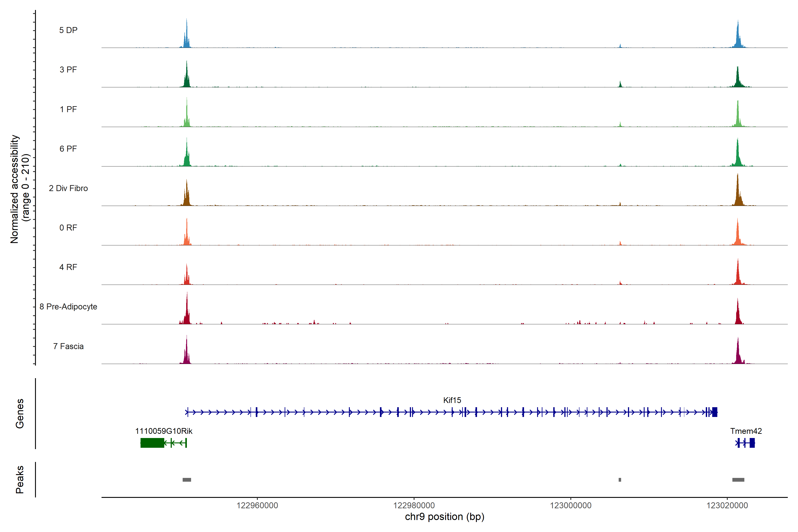Click the 2 Div Fibro track label
The width and height of the screenshot is (798, 532).
[68, 188]
